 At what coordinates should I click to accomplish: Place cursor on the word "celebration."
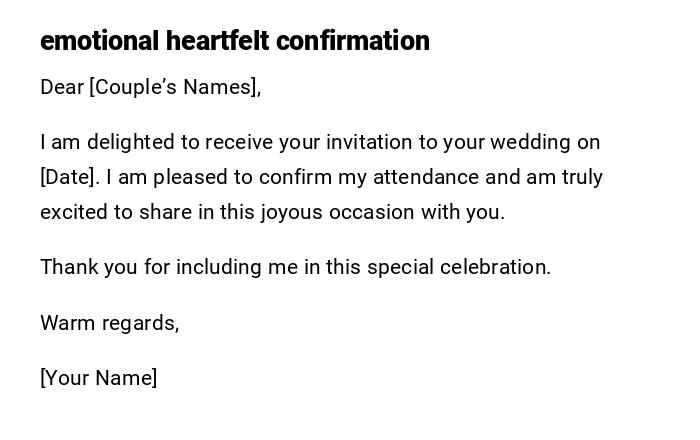[495, 267]
